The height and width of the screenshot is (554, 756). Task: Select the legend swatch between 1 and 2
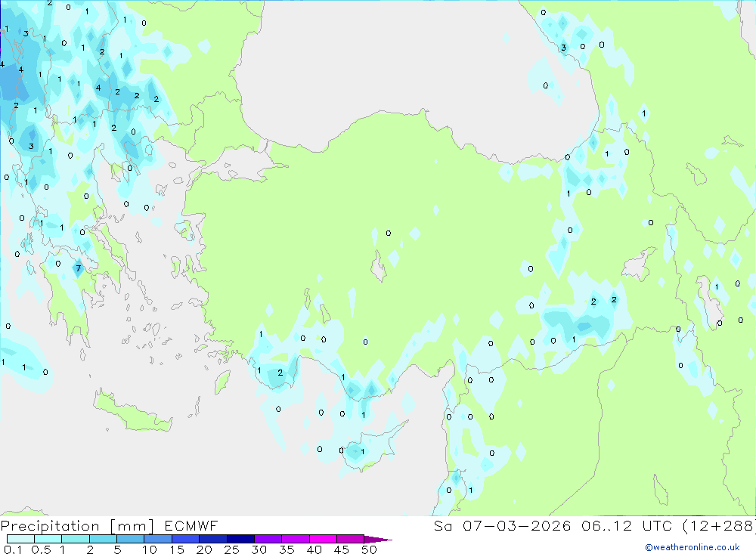(76, 539)
